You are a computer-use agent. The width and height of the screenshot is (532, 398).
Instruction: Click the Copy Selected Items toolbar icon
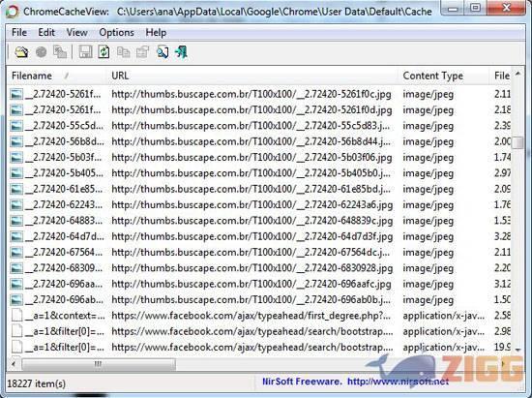click(x=123, y=52)
